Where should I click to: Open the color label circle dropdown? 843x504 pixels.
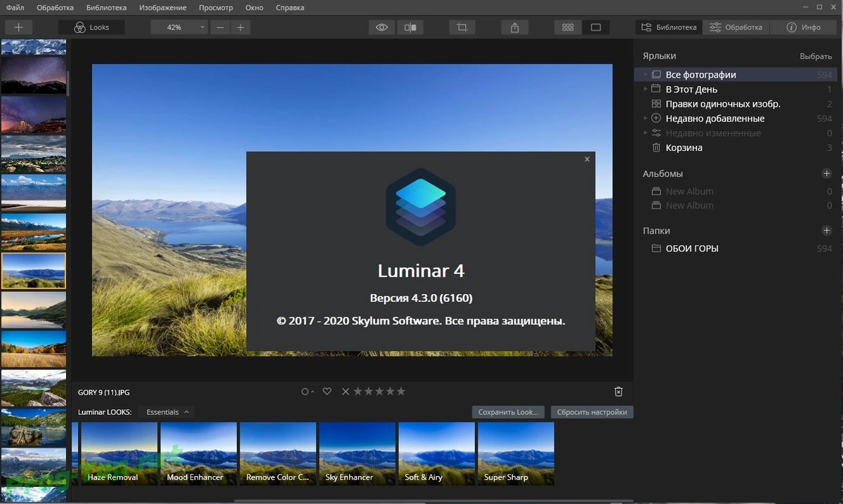pos(308,392)
